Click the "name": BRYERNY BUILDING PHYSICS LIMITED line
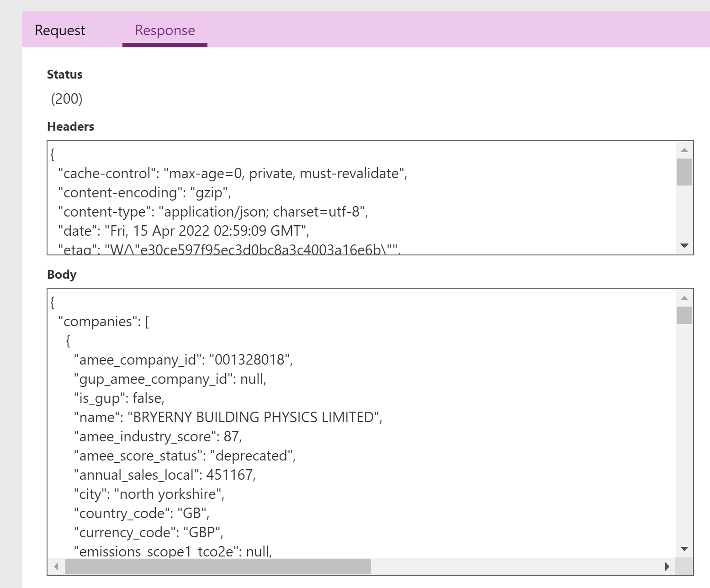 click(228, 418)
